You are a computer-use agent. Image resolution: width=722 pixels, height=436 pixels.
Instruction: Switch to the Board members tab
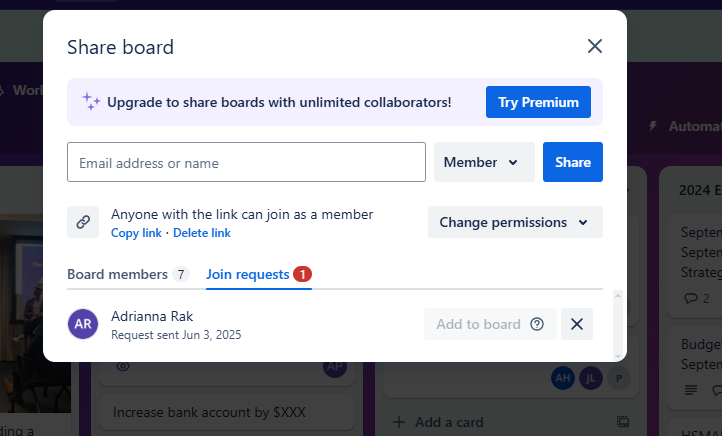click(128, 274)
